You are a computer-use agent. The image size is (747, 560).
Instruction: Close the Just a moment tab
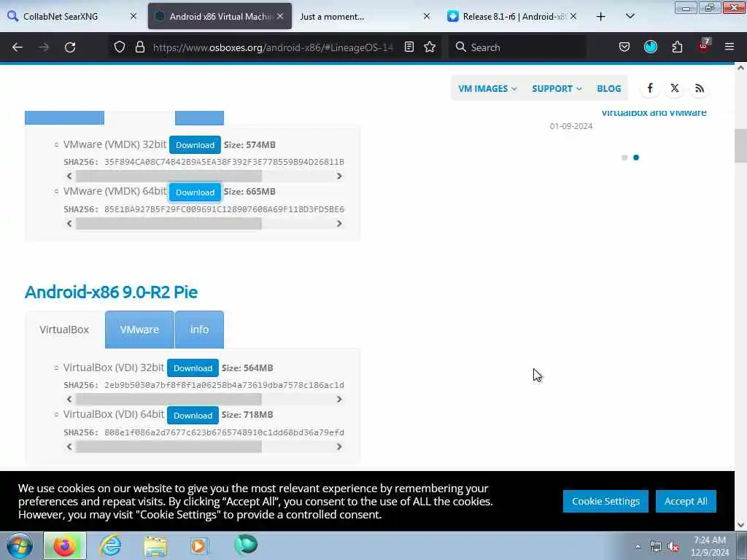point(426,16)
